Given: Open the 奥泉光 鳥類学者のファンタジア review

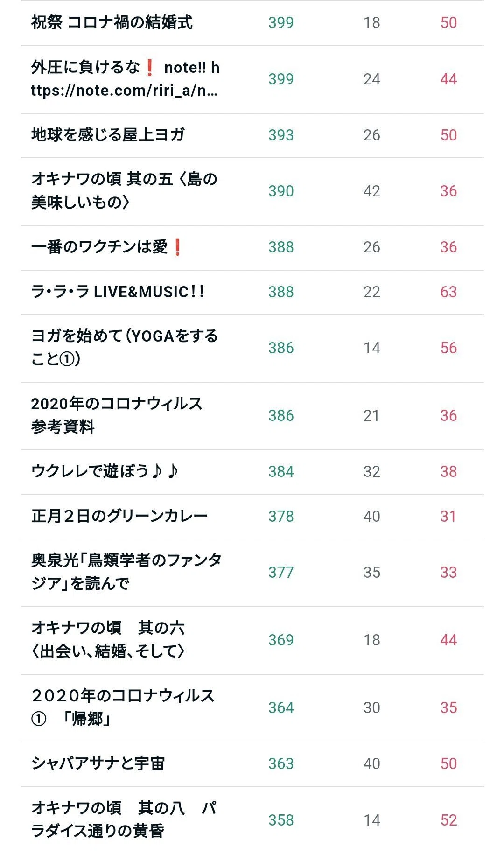Looking at the screenshot, I should coord(126,572).
